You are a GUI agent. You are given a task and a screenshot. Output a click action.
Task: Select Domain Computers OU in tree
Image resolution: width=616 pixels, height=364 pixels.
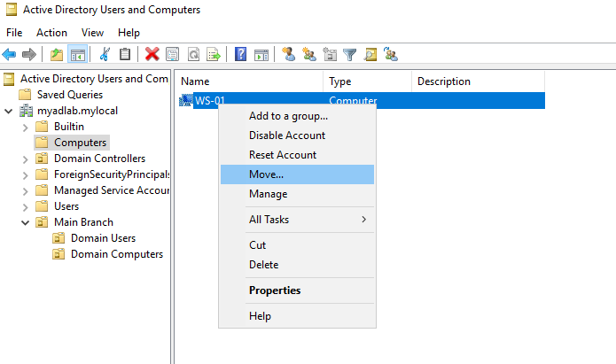[x=117, y=254]
